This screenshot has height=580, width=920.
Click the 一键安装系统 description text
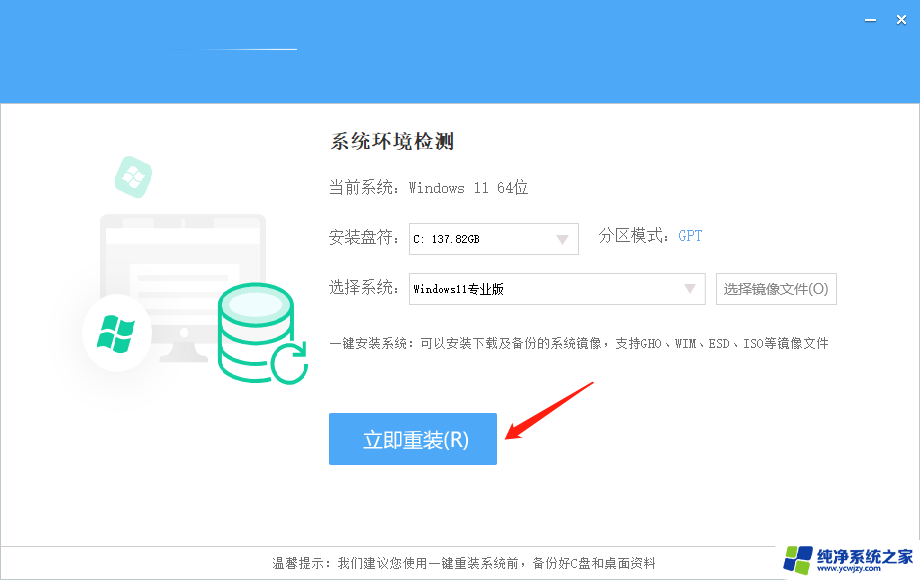click(x=579, y=344)
